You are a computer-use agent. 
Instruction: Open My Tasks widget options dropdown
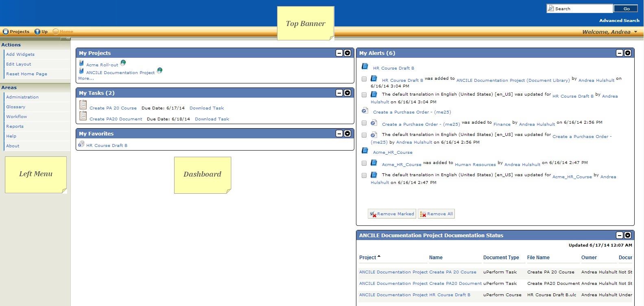[347, 93]
